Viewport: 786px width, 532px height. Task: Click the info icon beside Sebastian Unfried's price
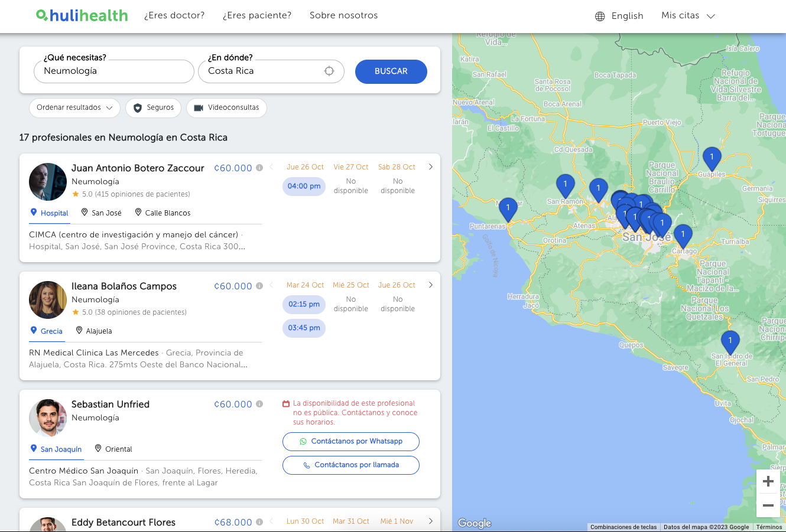259,404
